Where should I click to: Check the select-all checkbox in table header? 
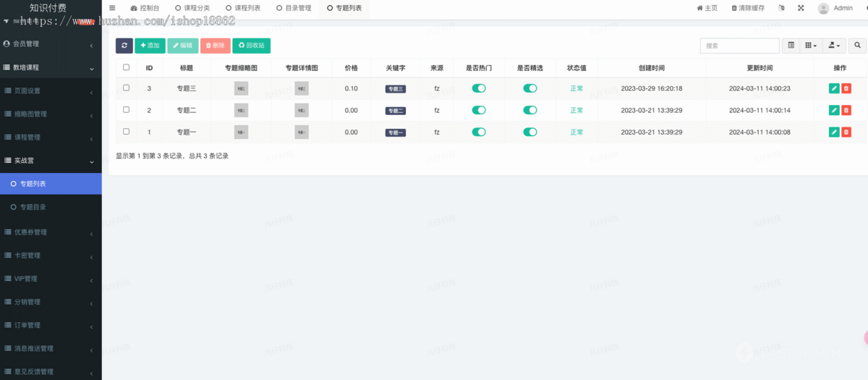point(127,67)
